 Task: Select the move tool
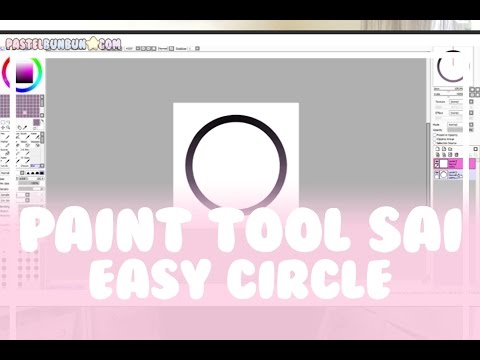pyautogui.click(x=3, y=128)
